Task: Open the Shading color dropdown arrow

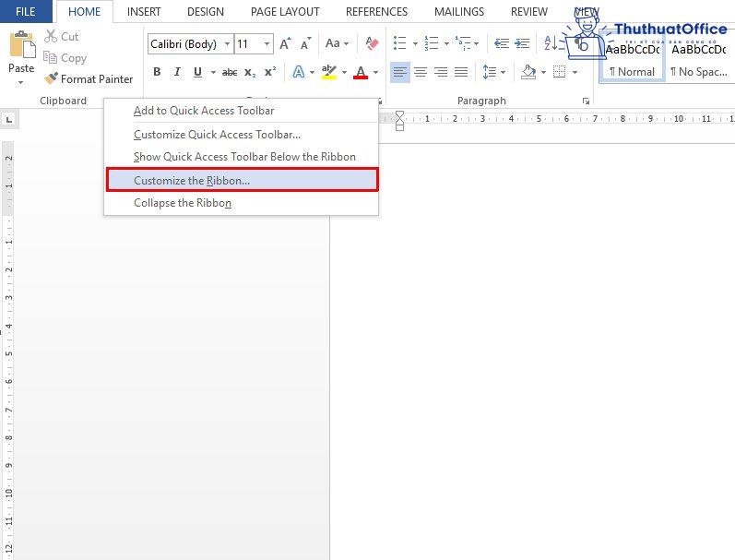Action: (543, 72)
